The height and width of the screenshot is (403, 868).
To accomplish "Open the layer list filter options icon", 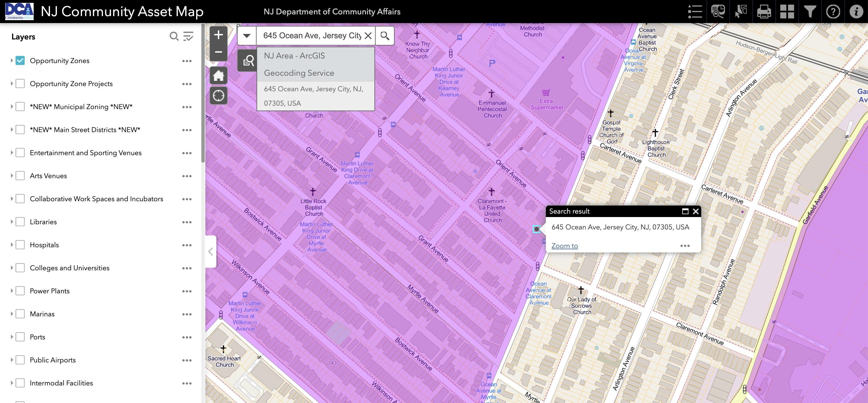I will tap(188, 37).
